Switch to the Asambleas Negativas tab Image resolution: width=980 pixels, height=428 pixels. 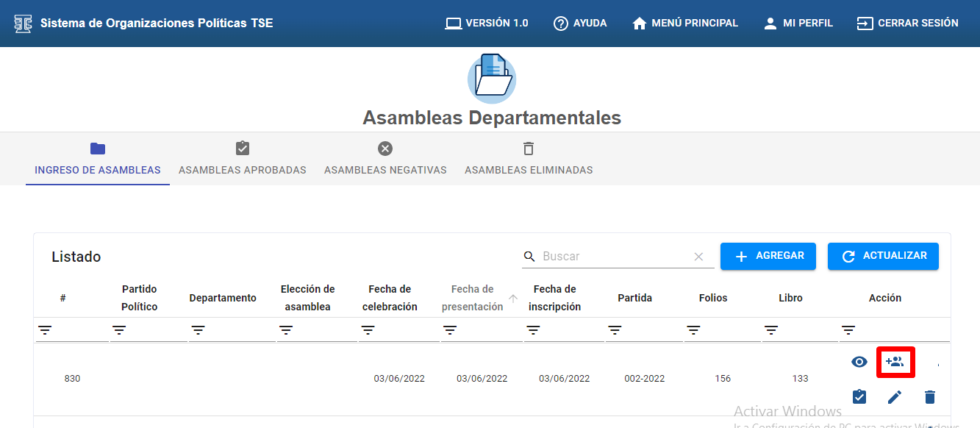click(385, 159)
